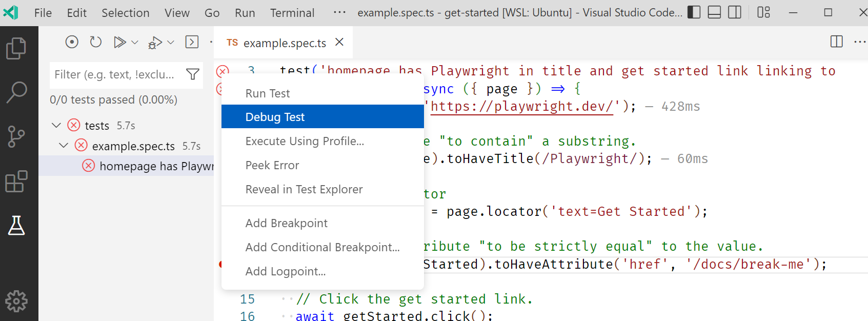
Task: Open editor More Actions ellipsis
Action: pyautogui.click(x=860, y=42)
